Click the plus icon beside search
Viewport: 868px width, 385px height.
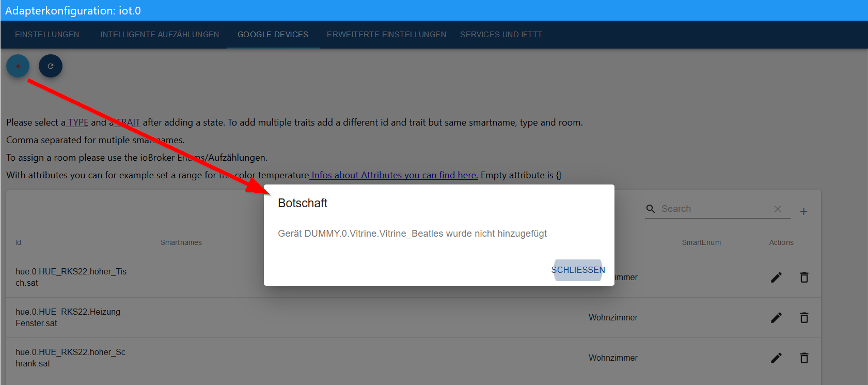point(803,211)
